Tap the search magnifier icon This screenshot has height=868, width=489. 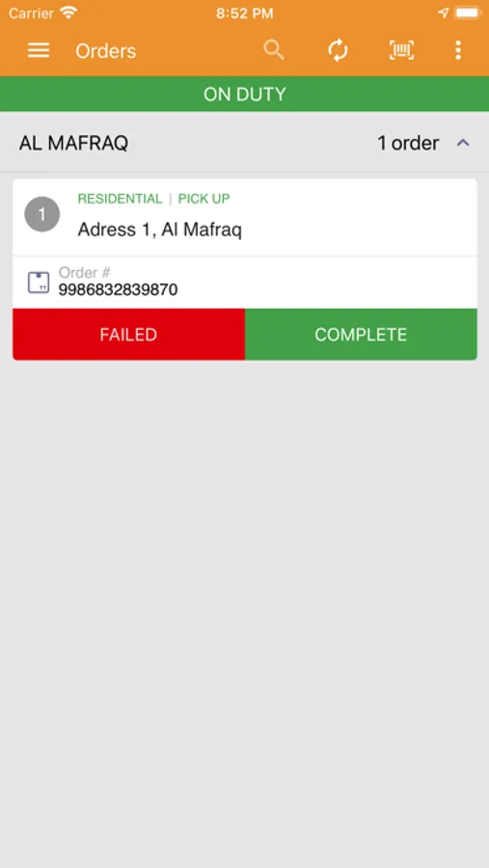pos(274,50)
